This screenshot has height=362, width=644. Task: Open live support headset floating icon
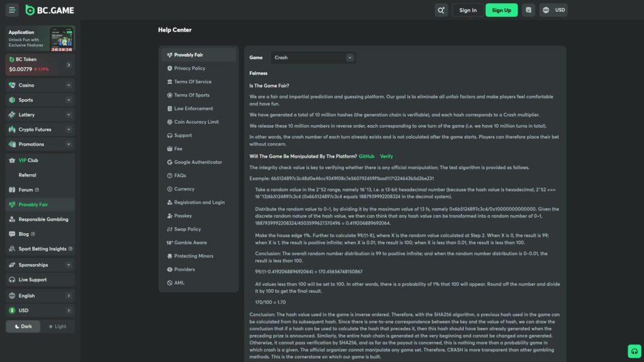[x=634, y=351]
